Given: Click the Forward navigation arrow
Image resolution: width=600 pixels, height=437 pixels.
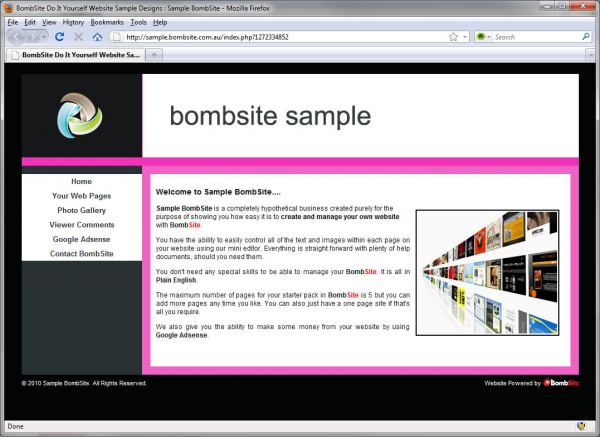Looking at the screenshot, I should [34, 37].
